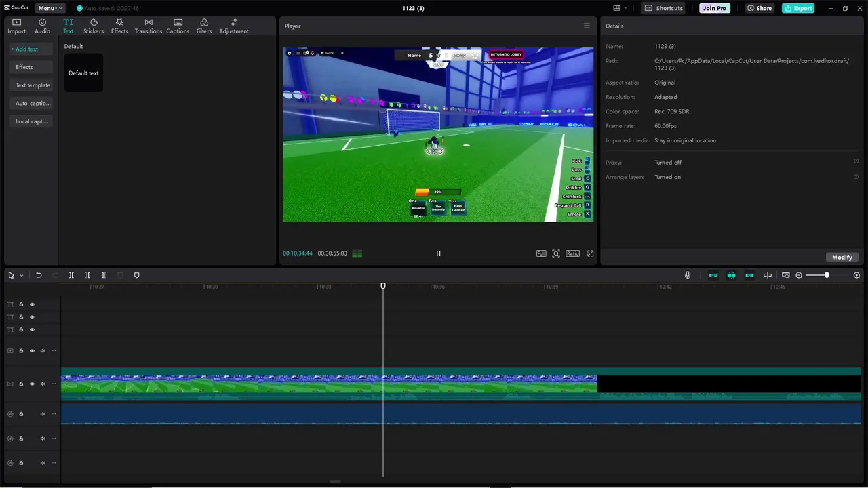The width and height of the screenshot is (868, 488).
Task: Expand Effects in the text sidebar
Action: pos(31,67)
